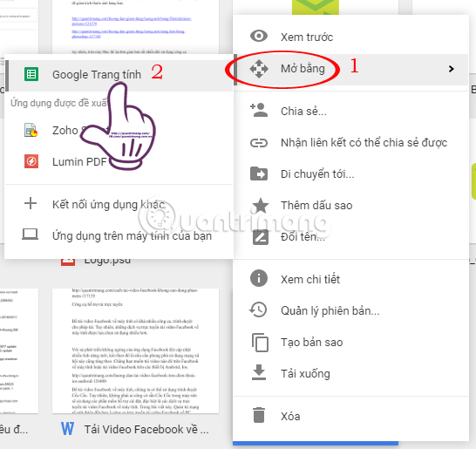Select Kết nối ứng dụng khác

pos(119,204)
